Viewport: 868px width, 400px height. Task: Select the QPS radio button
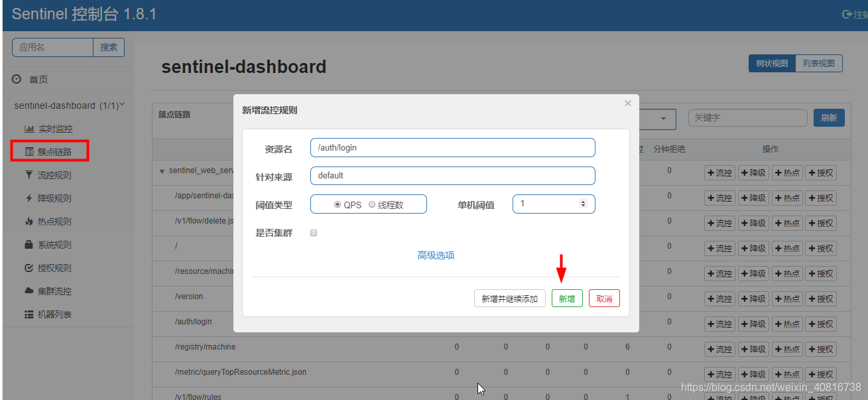[338, 205]
